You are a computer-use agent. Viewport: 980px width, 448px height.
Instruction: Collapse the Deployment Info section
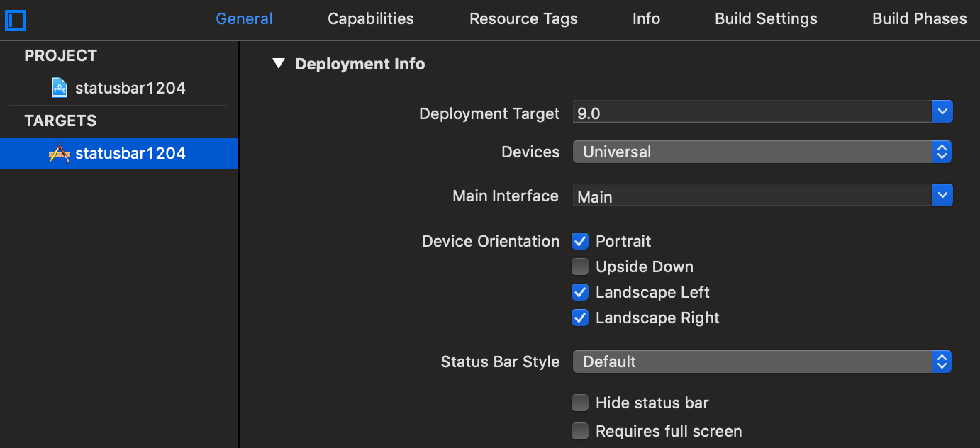pos(279,64)
